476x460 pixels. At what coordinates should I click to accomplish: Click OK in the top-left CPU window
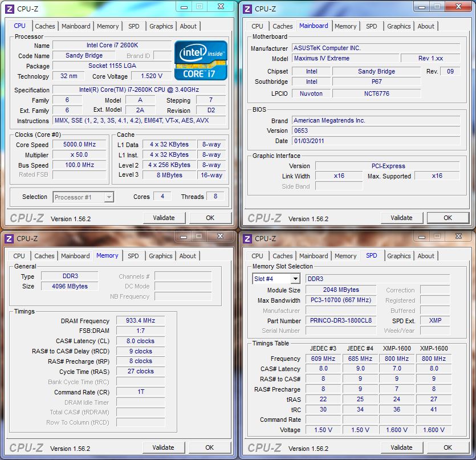coord(210,218)
